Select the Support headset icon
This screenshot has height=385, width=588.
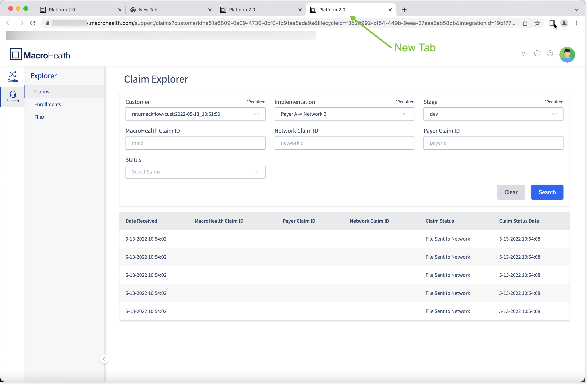13,94
